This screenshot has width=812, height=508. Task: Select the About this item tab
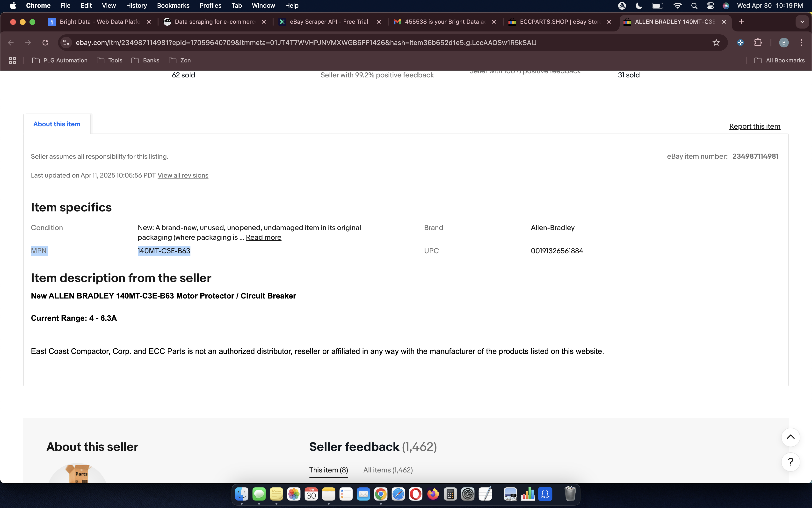[x=57, y=124]
